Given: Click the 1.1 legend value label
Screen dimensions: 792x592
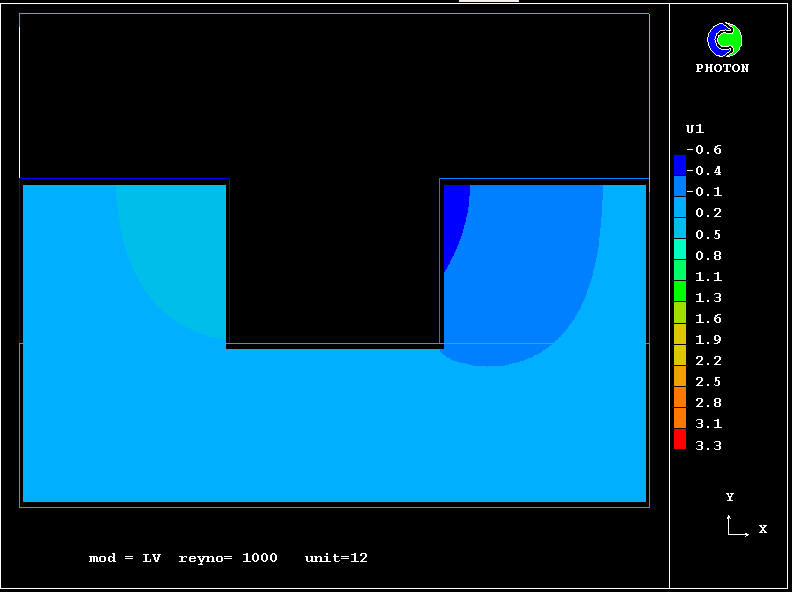Looking at the screenshot, I should pyautogui.click(x=708, y=277).
